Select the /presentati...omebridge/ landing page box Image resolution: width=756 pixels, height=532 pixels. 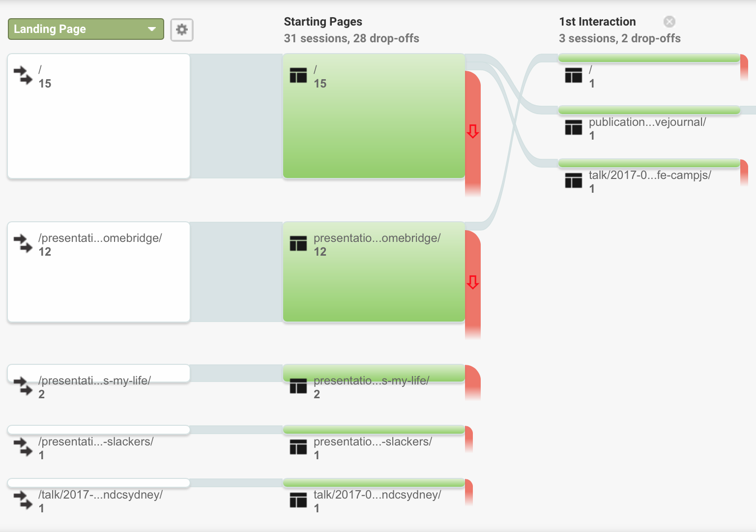[99, 272]
